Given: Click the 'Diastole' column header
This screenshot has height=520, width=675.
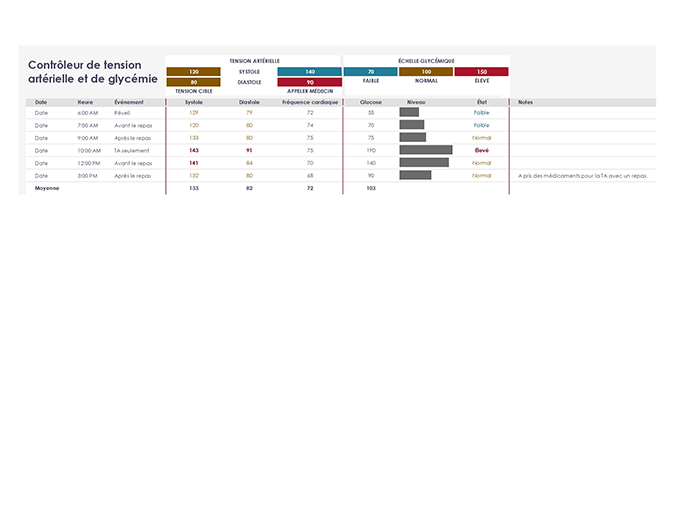Looking at the screenshot, I should click(x=249, y=102).
